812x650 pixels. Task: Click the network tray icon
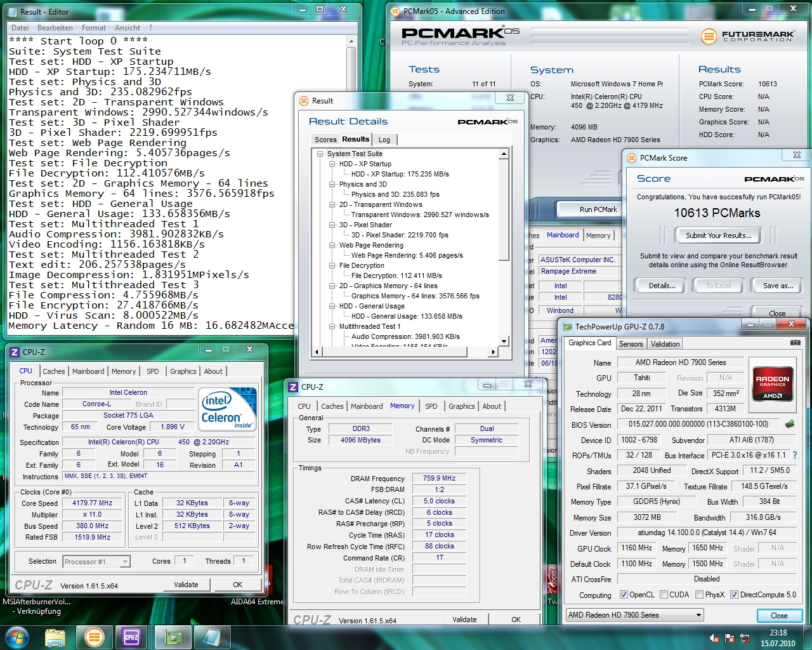(x=745, y=638)
